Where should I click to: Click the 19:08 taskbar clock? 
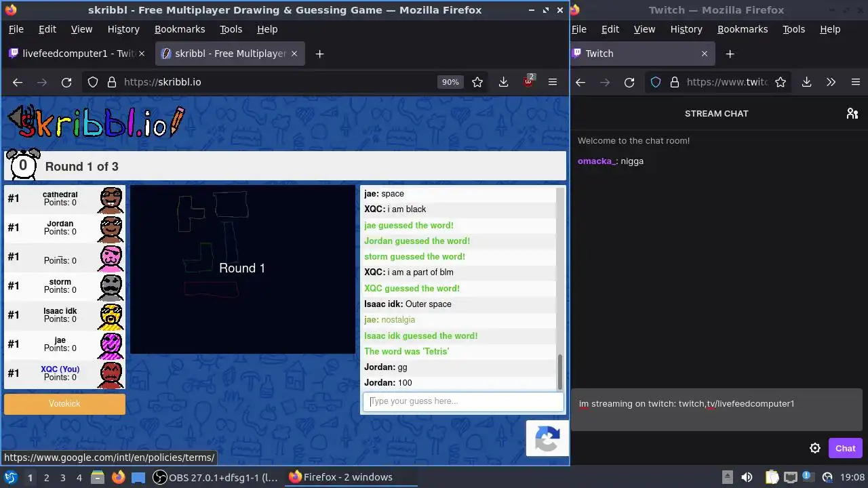[852, 477]
